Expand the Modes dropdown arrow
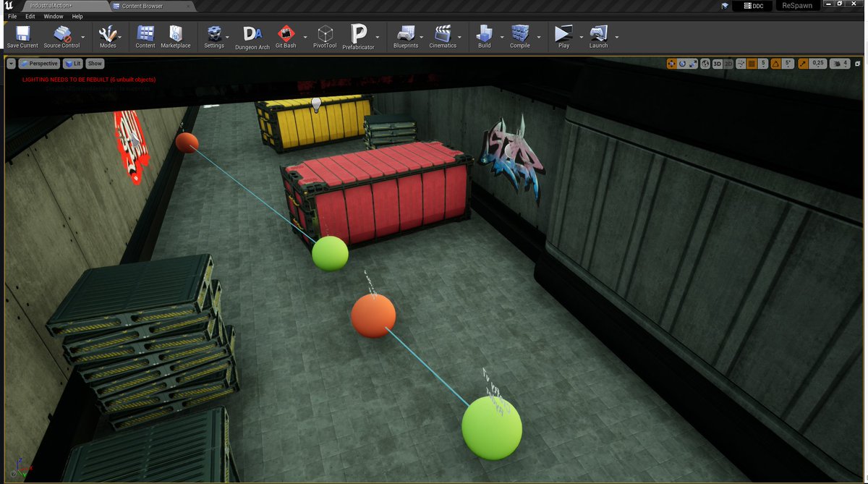Viewport: 868px width, 484px height. (x=121, y=36)
